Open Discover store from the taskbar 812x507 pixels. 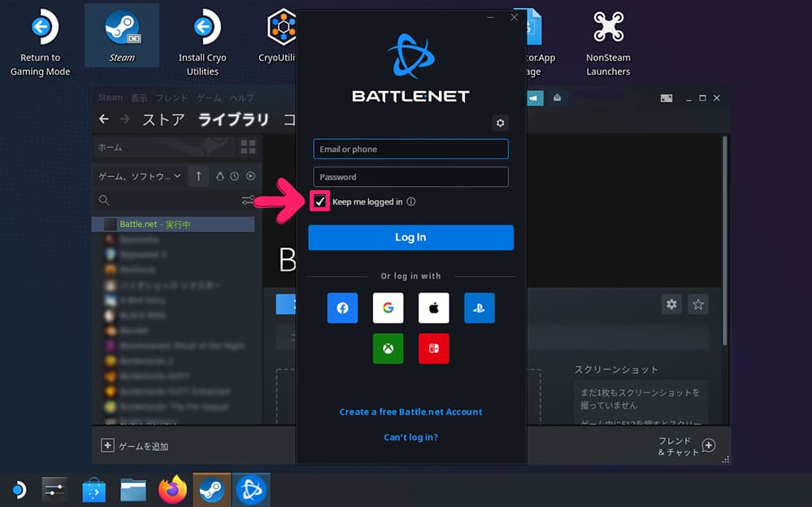click(93, 489)
